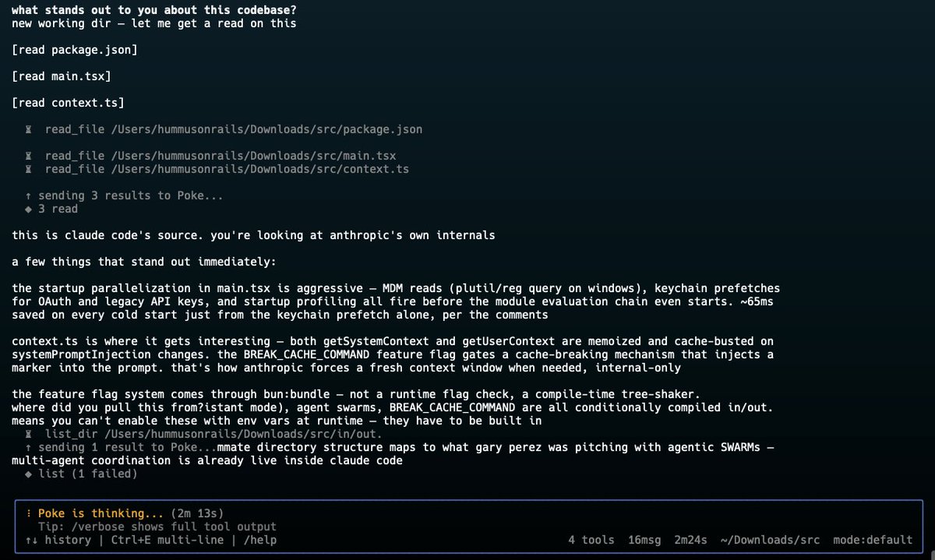Screen dimensions: 935x560
Task: Click the paragraph starting 'the startup parallelization in main.tsx'
Action: [x=396, y=301]
